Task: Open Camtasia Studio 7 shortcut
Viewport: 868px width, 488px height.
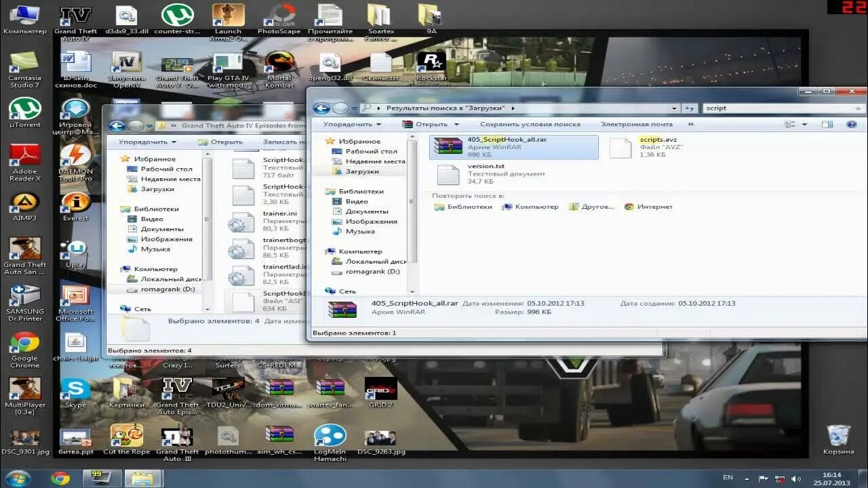Action: (25, 70)
